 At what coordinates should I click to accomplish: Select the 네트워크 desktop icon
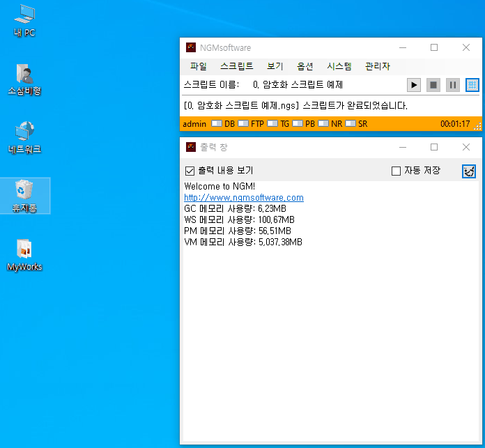click(24, 137)
